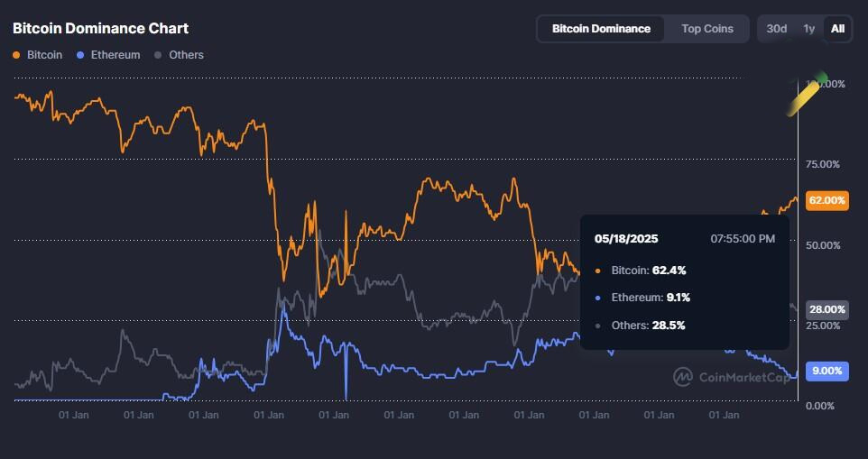Switch to the Bitcoin Dominance tab
Screen dimensions: 868x459
pos(601,29)
